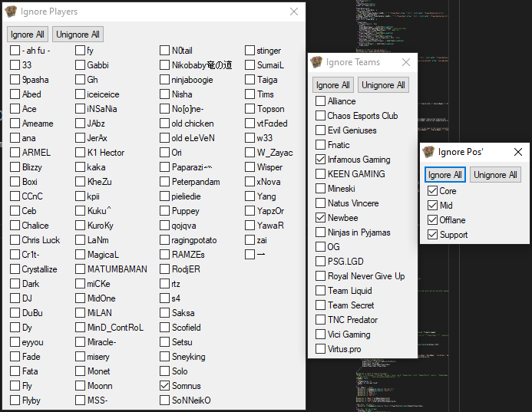
Task: Check the Alliance team checkbox
Action: coord(320,101)
